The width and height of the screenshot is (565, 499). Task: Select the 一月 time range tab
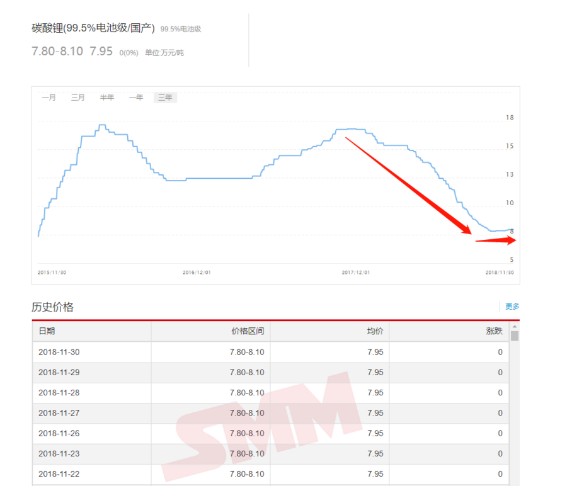click(49, 97)
